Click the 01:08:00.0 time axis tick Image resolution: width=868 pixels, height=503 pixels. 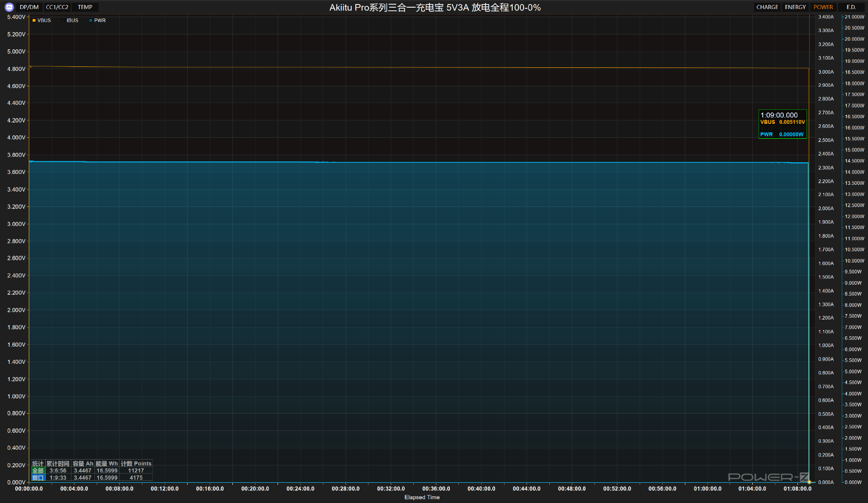(797, 489)
